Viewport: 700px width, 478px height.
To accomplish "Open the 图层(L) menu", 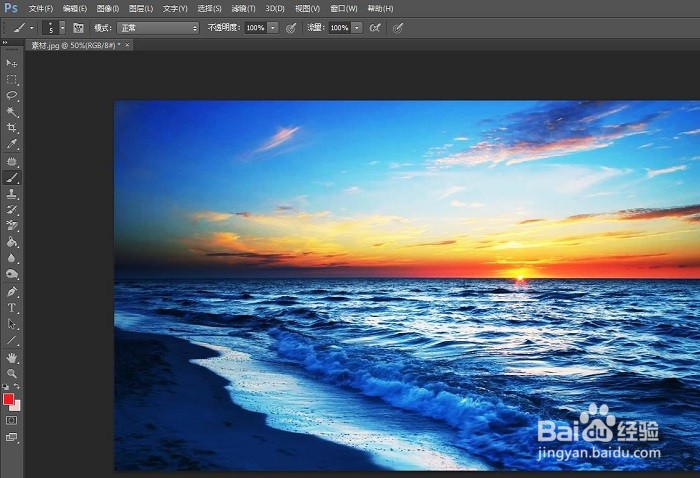I will click(141, 8).
